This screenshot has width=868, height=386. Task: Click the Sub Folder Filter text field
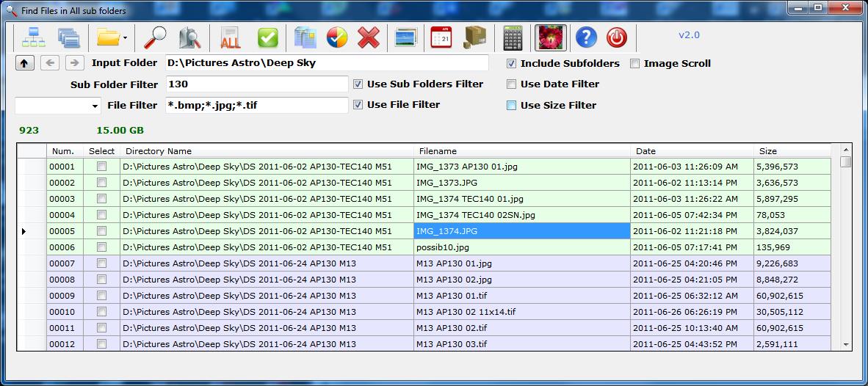pyautogui.click(x=257, y=84)
